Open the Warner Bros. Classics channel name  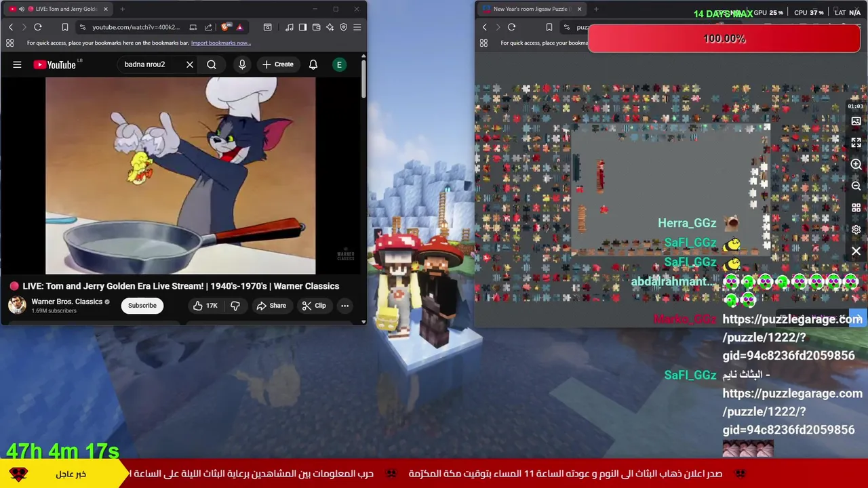tap(66, 302)
